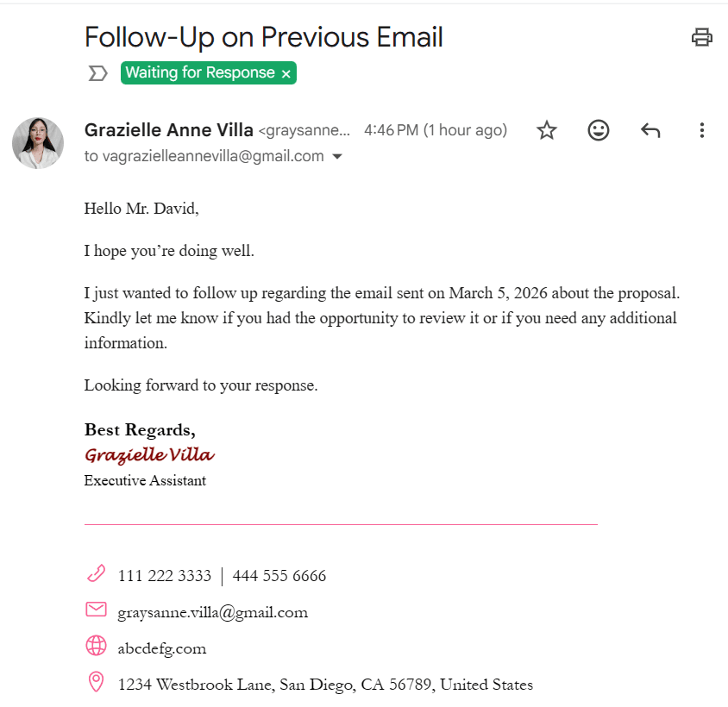Click the pink globe icon in signature
This screenshot has width=728, height=707.
point(96,645)
